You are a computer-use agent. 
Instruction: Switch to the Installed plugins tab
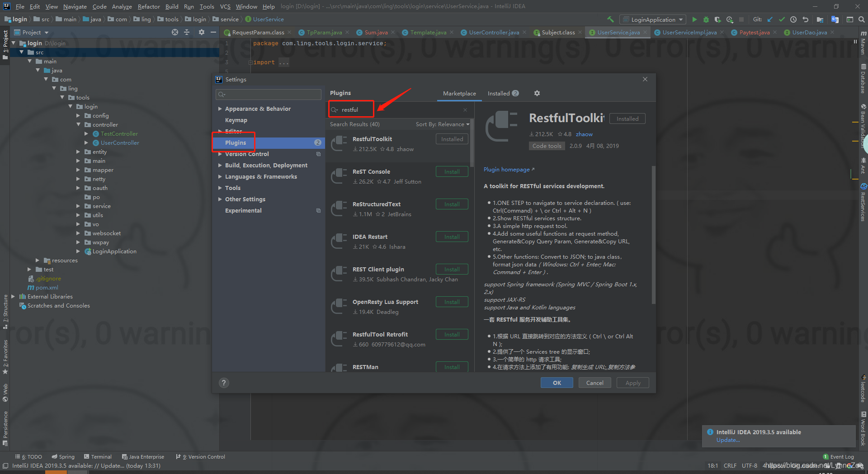coord(500,93)
